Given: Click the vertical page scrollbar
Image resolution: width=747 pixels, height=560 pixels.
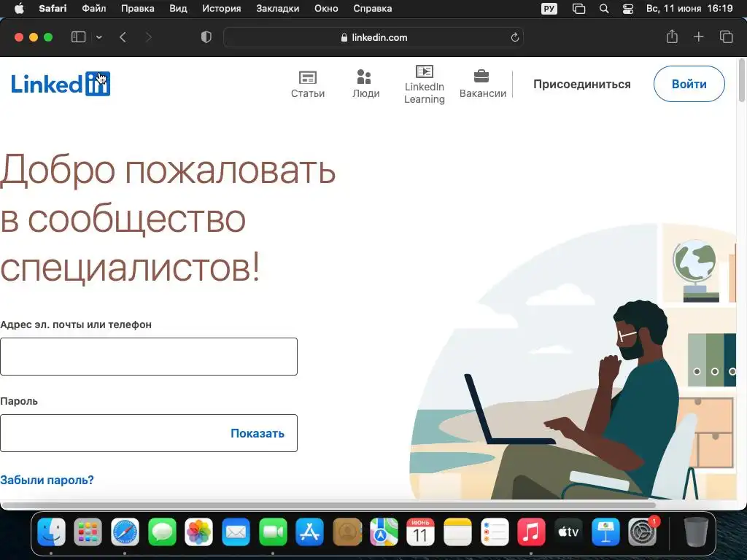Looking at the screenshot, I should point(741,80).
